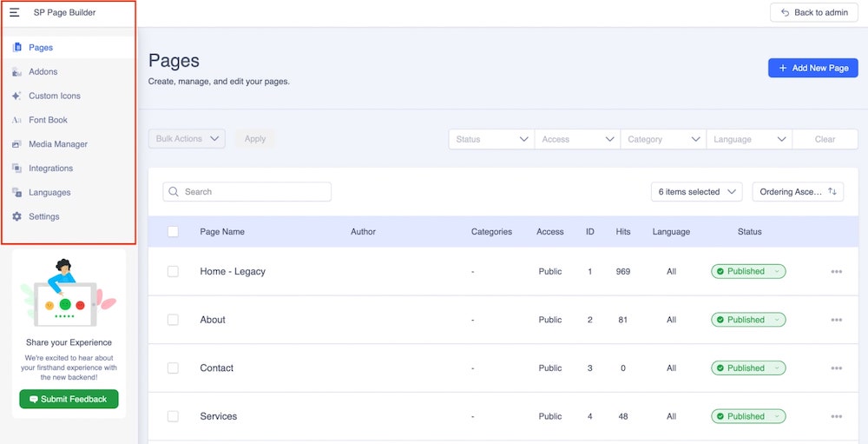
Task: Click the Add New Page button
Action: pyautogui.click(x=812, y=68)
